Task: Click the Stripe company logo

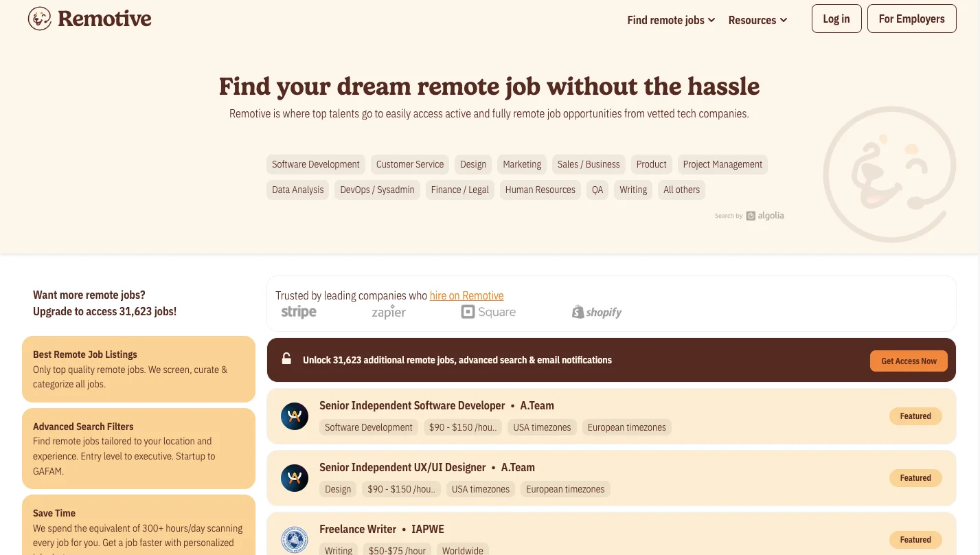Action: (x=299, y=312)
